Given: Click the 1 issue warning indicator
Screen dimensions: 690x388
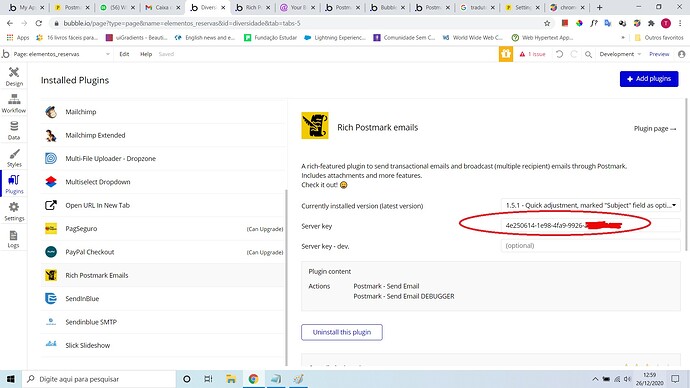Looking at the screenshot, I should [x=532, y=54].
